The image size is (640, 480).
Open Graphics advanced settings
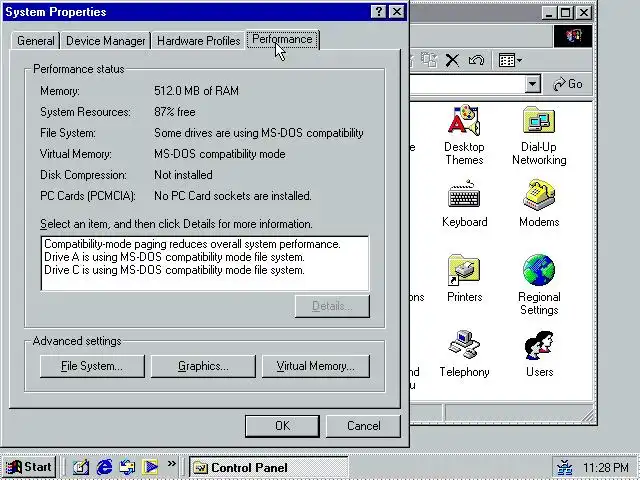203,366
